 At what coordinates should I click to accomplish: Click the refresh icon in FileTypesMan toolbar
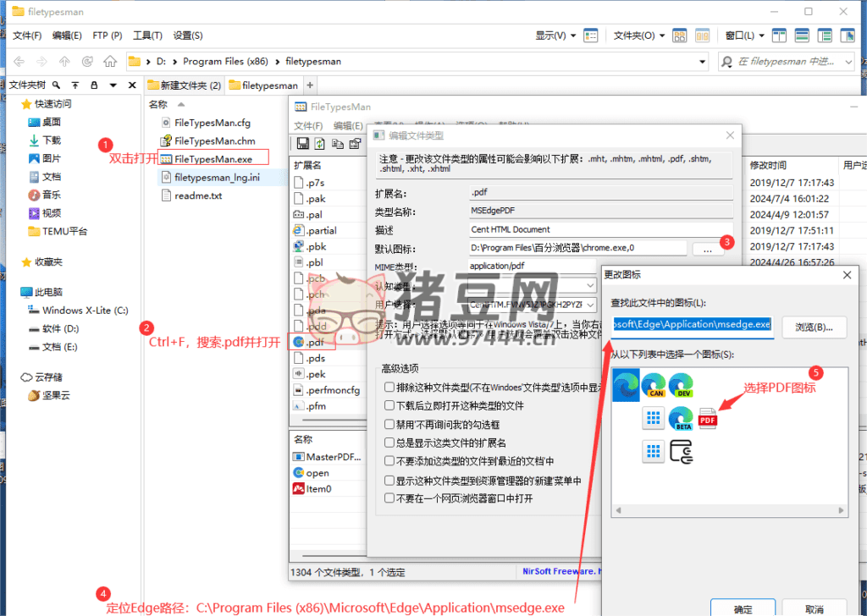pos(319,144)
